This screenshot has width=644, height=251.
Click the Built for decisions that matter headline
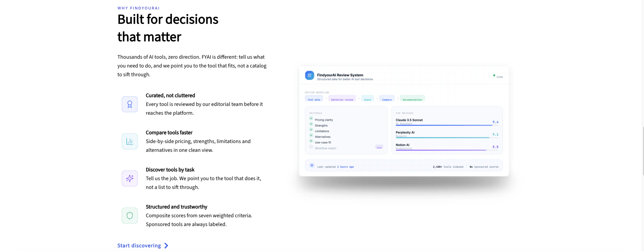coord(168,28)
